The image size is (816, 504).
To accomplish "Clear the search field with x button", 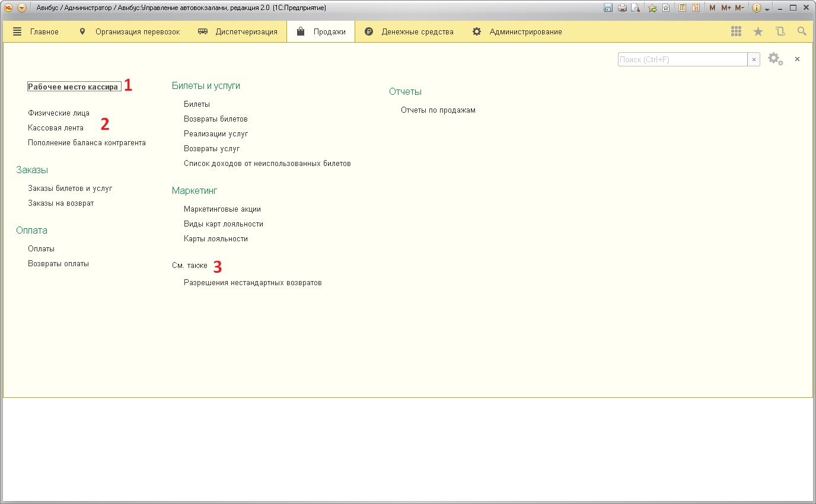I will (x=754, y=59).
